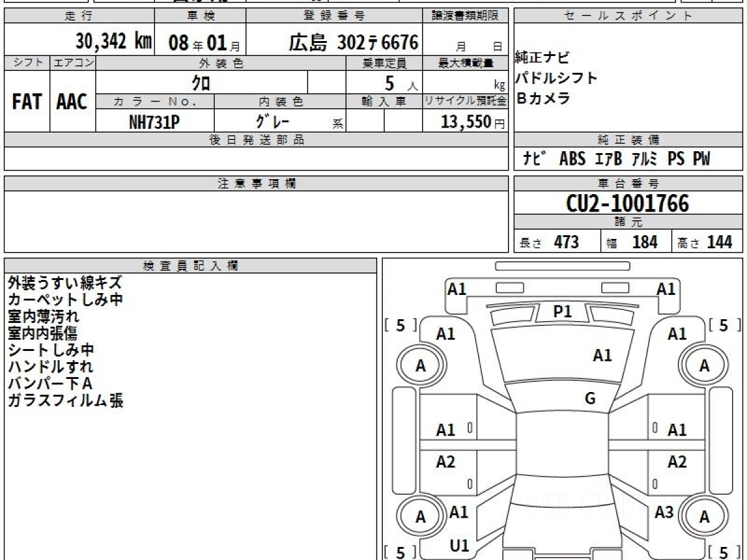The height and width of the screenshot is (560, 747).
Task: Select chassis number CU2-1001766
Action: (x=627, y=203)
